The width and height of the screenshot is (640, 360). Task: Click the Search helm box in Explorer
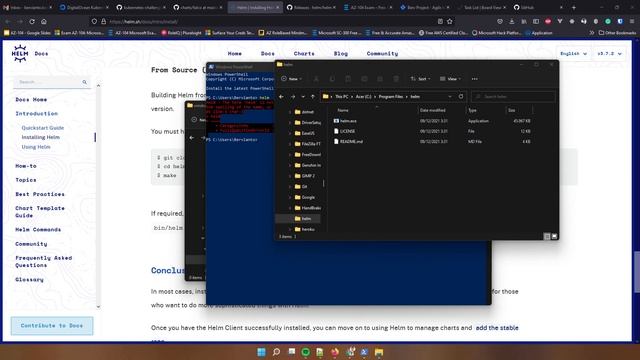tap(513, 97)
